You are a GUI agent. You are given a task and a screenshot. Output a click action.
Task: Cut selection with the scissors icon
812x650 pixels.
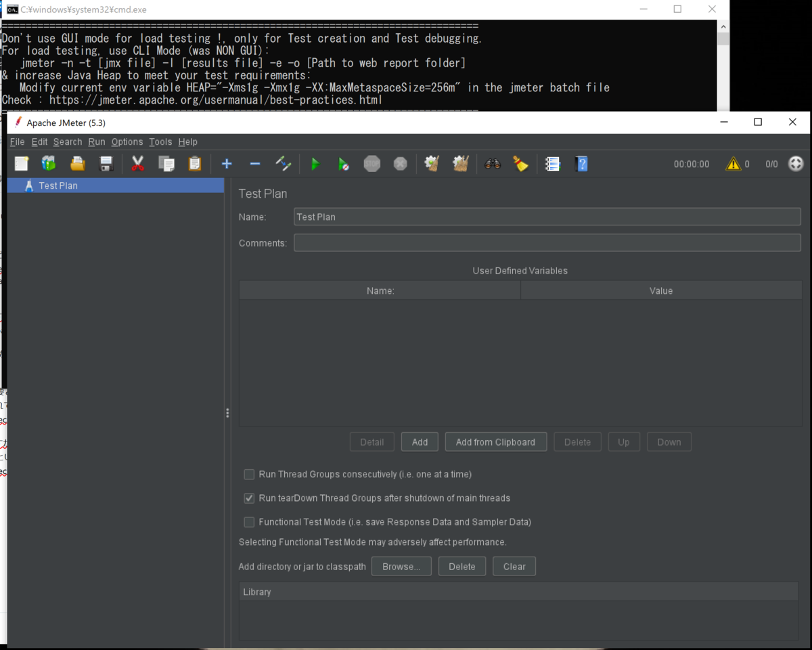pos(138,164)
